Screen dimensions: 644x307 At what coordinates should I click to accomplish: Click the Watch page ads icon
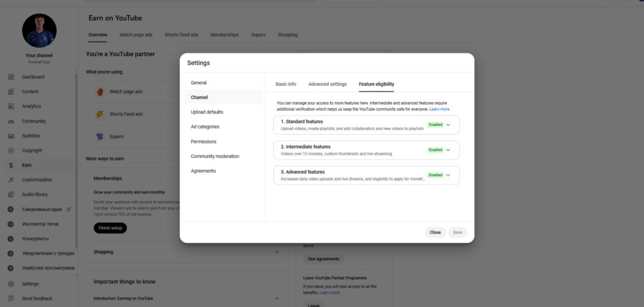(x=99, y=92)
